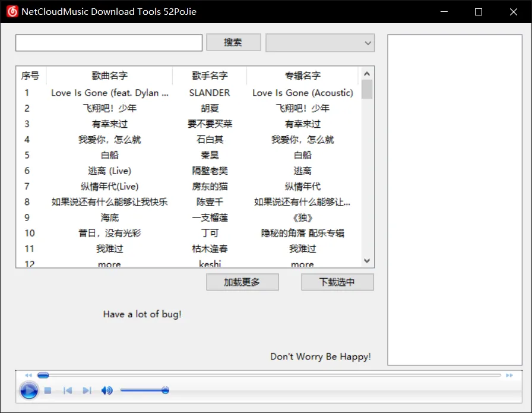This screenshot has width=532, height=413.
Task: Click the playback seek bar
Action: 269,376
